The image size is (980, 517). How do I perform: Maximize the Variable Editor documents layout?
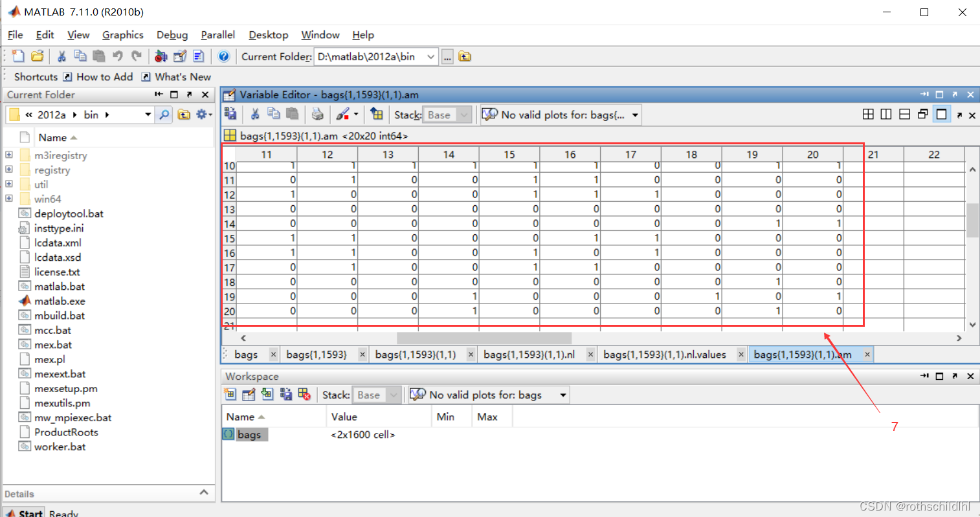point(942,115)
